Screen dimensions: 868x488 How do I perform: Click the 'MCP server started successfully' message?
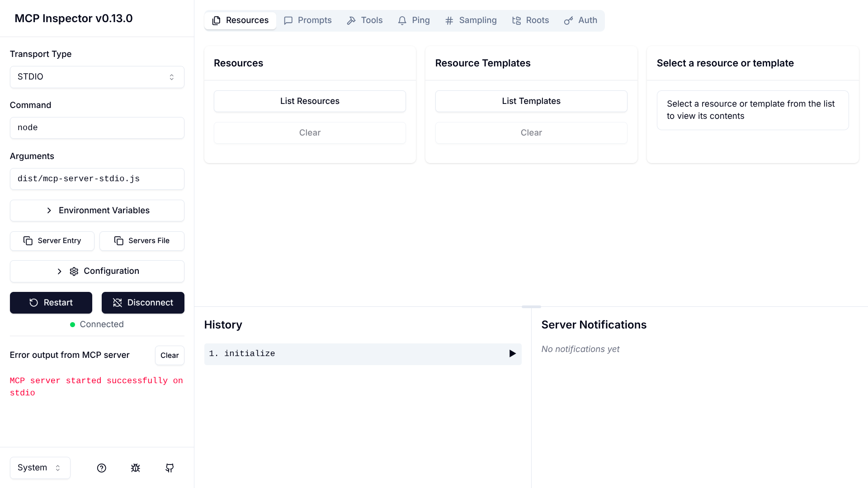coord(97,387)
